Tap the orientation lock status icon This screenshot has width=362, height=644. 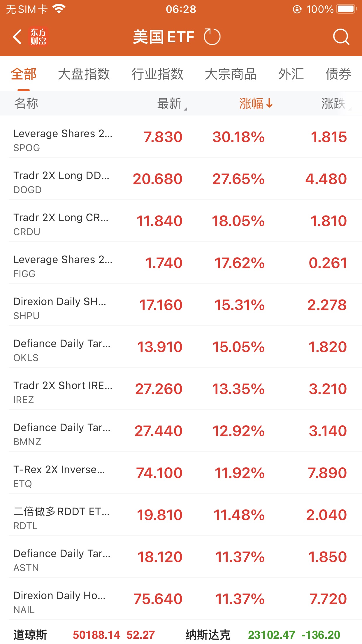297,9
